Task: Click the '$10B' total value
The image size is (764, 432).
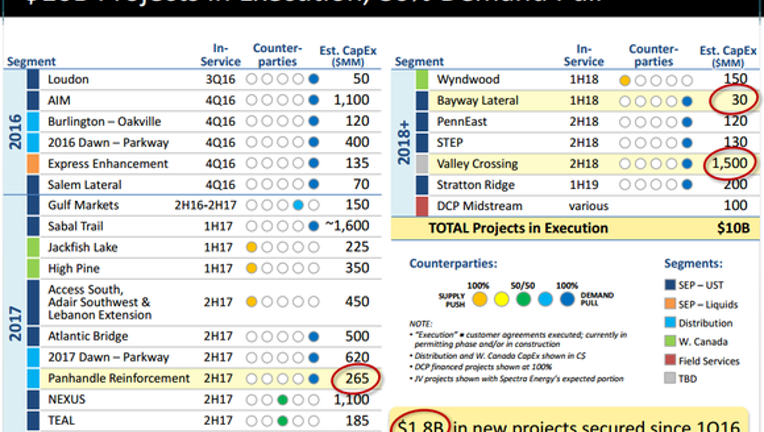Action: (733, 228)
